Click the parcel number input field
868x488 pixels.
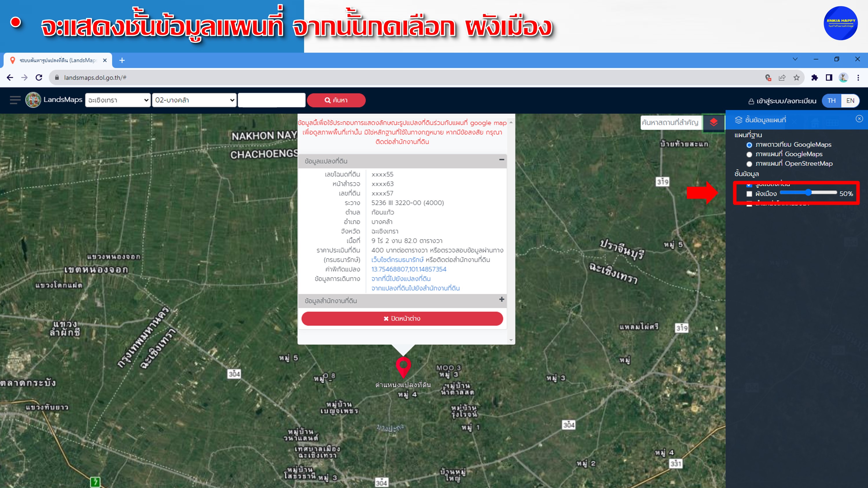click(272, 100)
